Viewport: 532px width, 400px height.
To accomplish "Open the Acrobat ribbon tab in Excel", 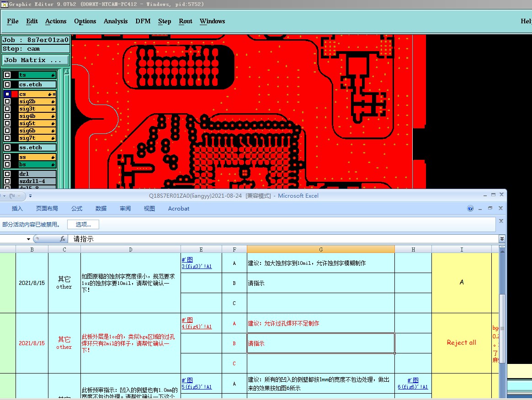I will tap(178, 209).
